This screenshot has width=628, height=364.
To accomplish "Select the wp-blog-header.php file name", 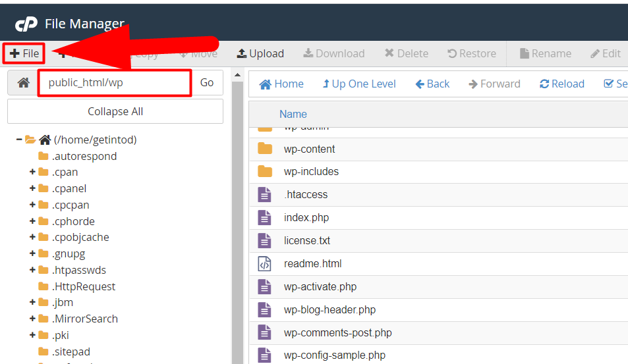I will click(x=329, y=310).
